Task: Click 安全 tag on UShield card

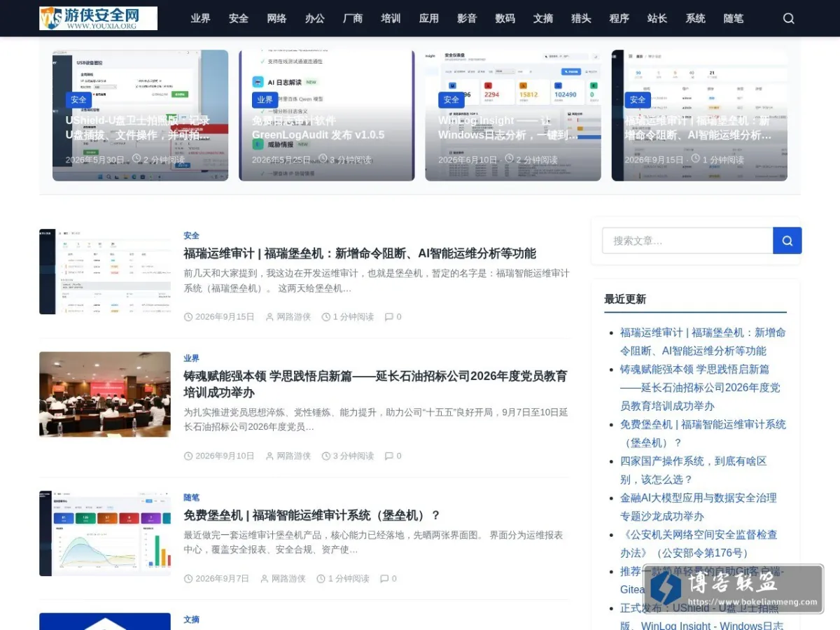Action: click(x=78, y=100)
